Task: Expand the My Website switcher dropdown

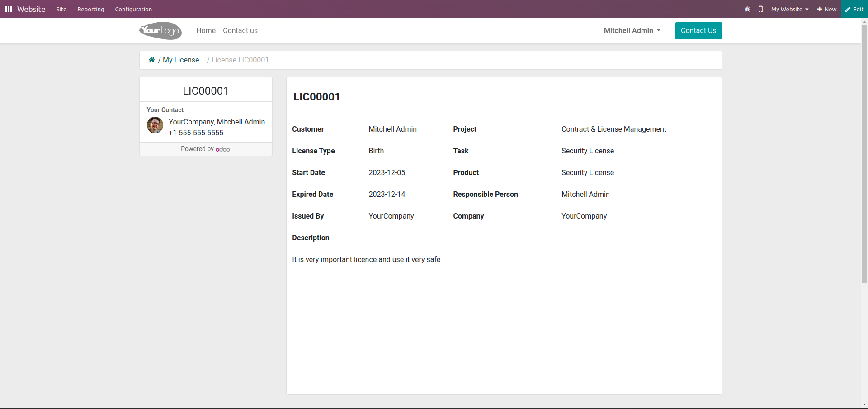Action: [x=790, y=9]
